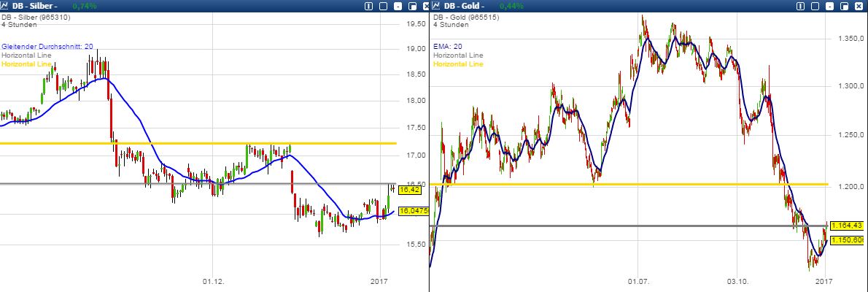Click the grey 'Horizontal Line' legend in Gold chart
The image size is (868, 292).
pos(458,55)
